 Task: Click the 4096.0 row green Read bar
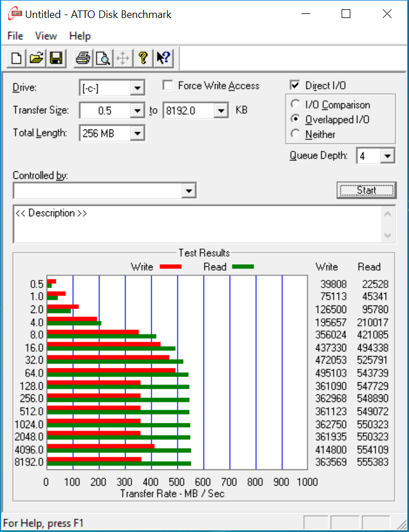119,451
